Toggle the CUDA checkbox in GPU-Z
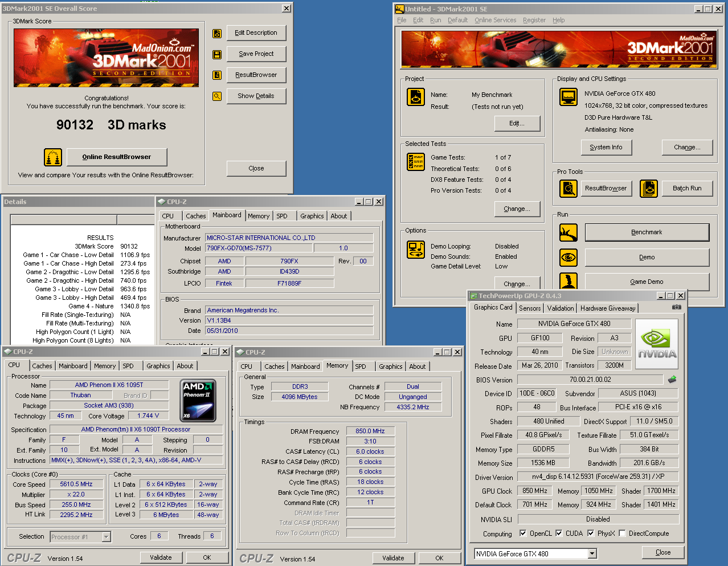The image size is (728, 566). pos(559,534)
